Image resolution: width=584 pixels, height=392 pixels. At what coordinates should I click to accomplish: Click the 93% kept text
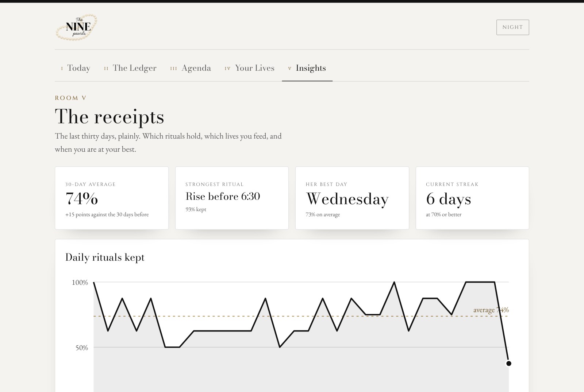tap(196, 210)
